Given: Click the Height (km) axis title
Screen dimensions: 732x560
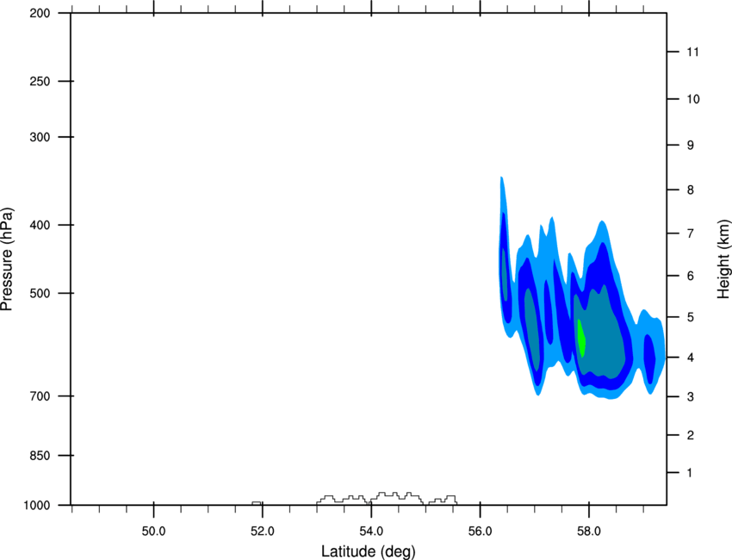Looking at the screenshot, I should tap(723, 258).
